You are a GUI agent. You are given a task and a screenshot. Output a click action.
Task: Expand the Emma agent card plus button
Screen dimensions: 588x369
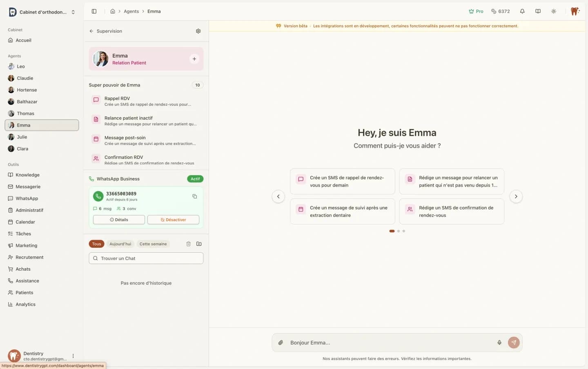[x=194, y=59]
